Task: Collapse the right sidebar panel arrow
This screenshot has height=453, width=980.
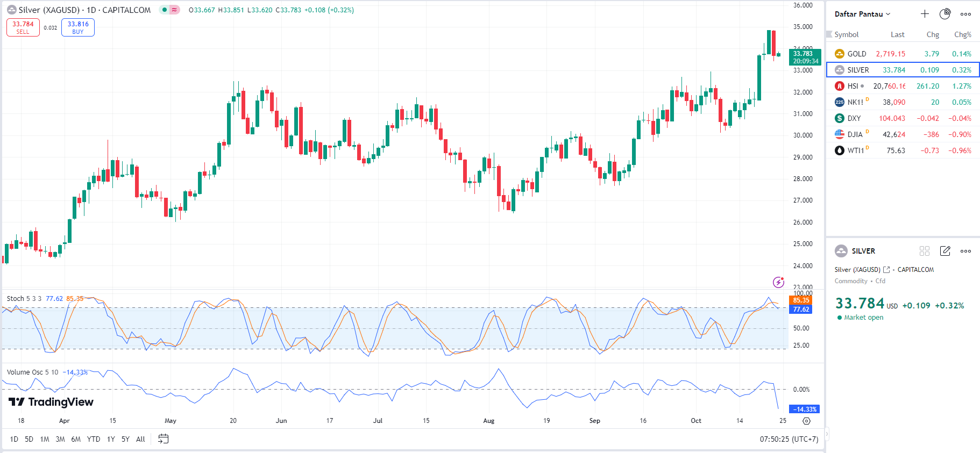Action: (x=827, y=433)
